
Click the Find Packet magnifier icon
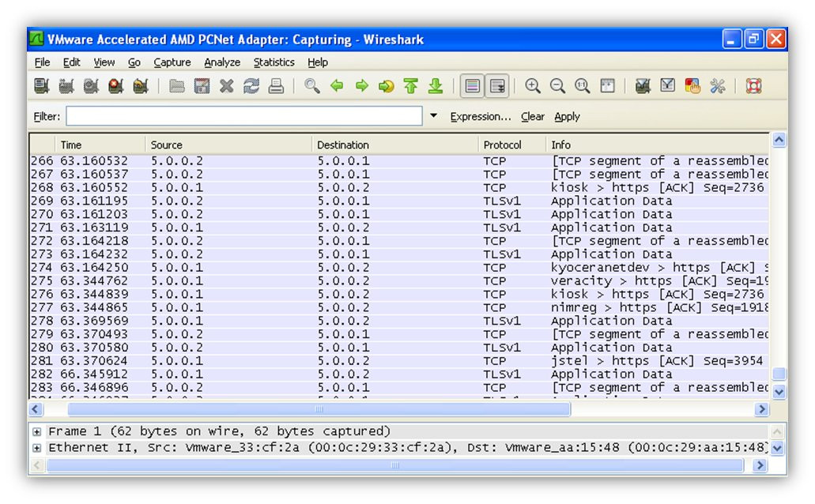tap(312, 86)
